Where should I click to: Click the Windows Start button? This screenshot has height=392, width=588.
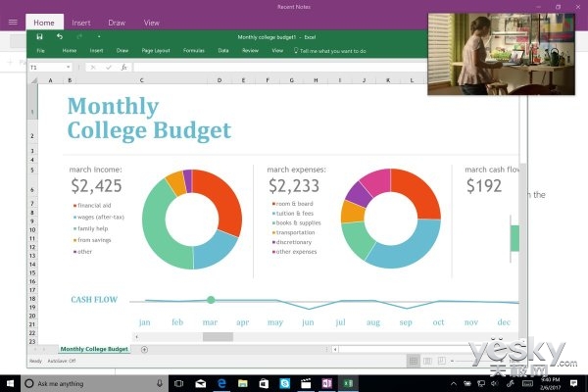(x=13, y=384)
